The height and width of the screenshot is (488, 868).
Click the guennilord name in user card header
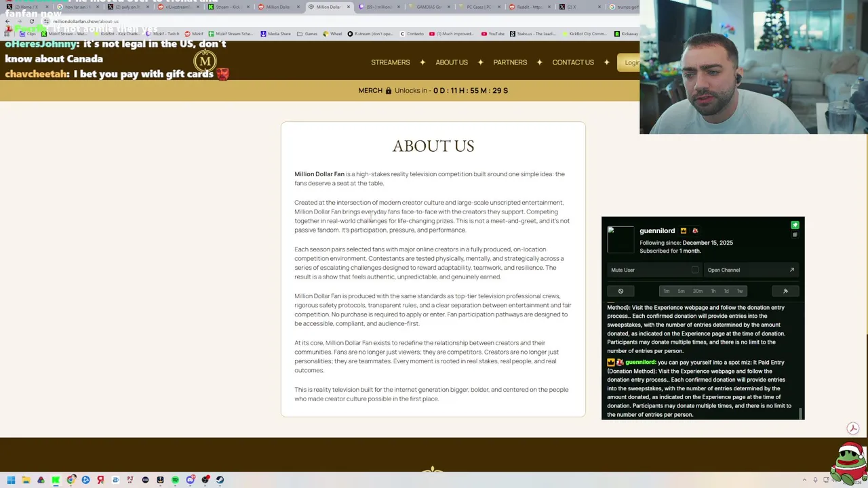[x=657, y=231]
